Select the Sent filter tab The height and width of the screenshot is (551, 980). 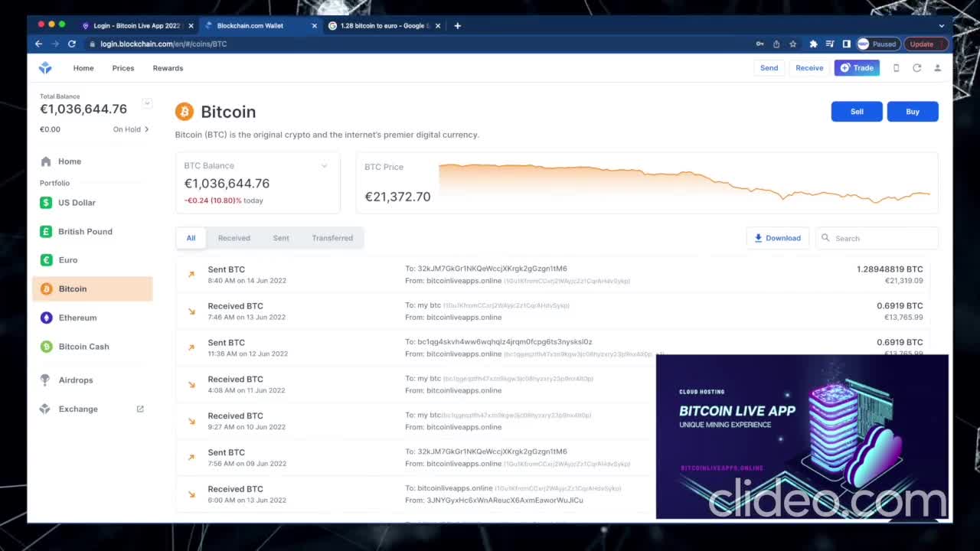click(281, 238)
